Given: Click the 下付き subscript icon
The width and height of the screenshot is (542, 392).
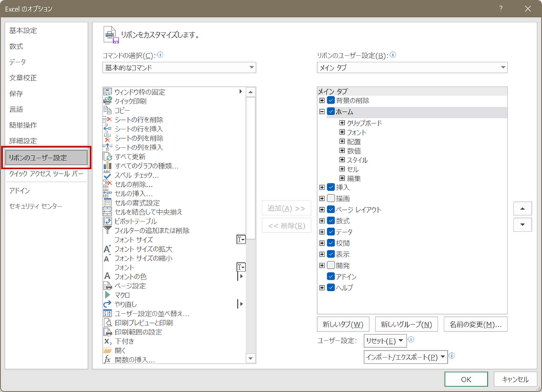Looking at the screenshot, I should coord(108,341).
